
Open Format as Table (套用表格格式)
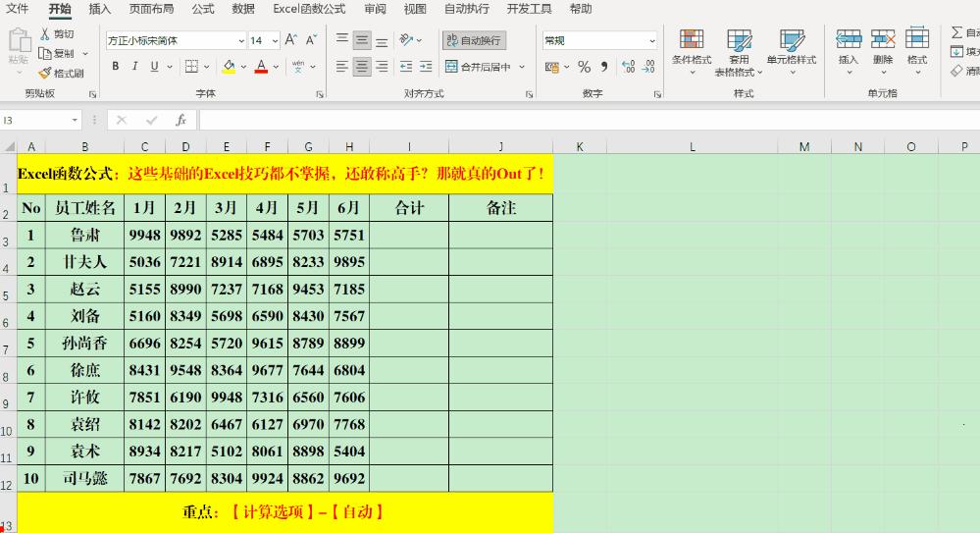click(x=739, y=51)
